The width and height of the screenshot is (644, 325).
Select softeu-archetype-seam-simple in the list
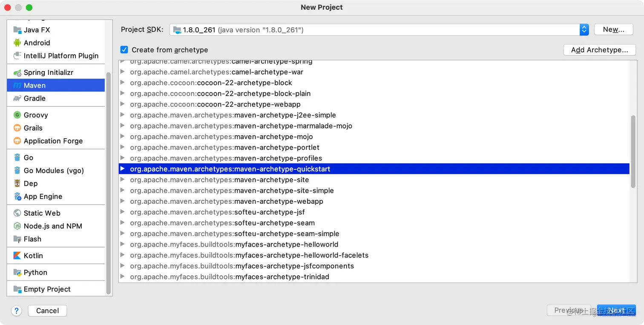[374, 234]
